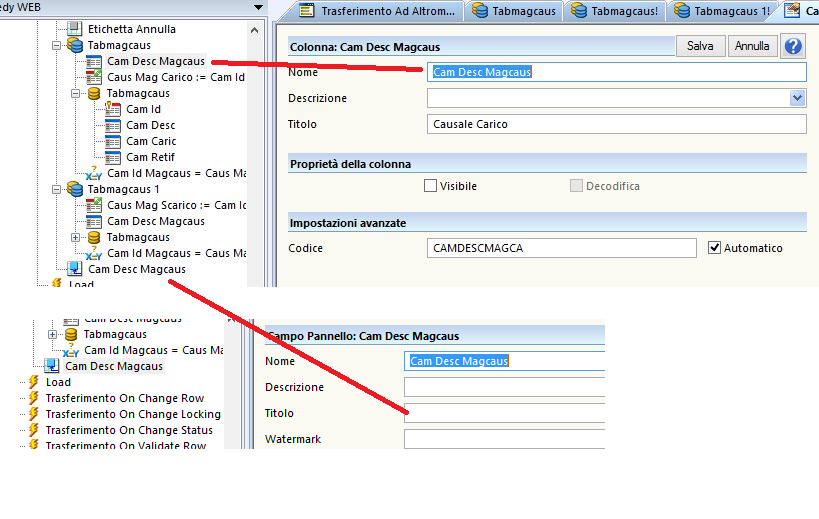Screen dimensions: 819x519
Task: Uncheck the Automatico checkbox
Action: [x=714, y=247]
